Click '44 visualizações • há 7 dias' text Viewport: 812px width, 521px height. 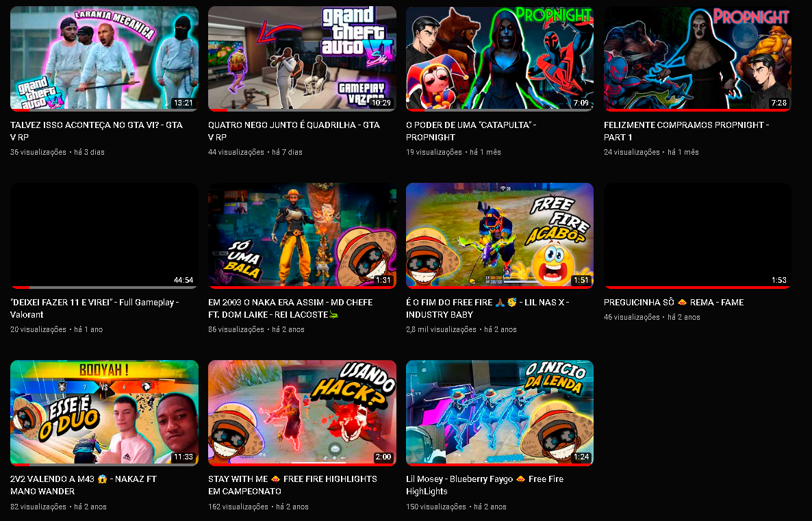tap(255, 152)
